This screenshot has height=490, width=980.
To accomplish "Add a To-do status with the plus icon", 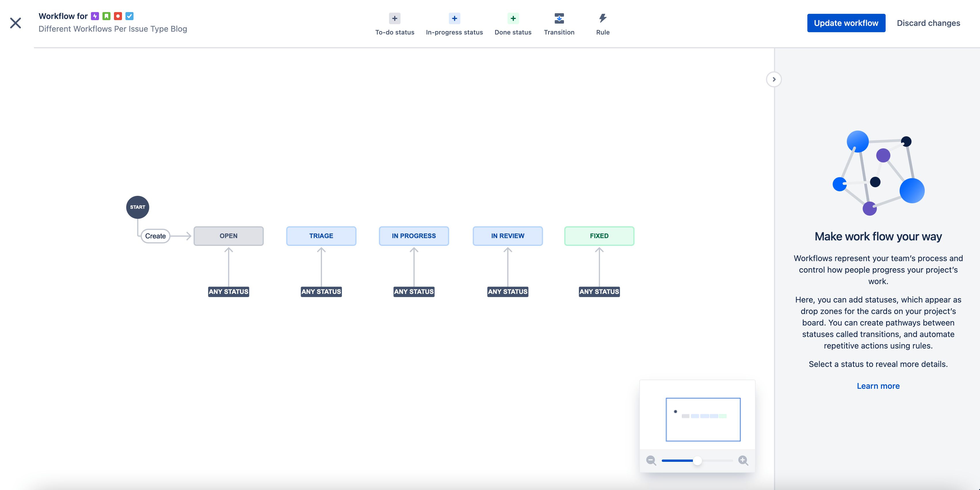I will [394, 18].
